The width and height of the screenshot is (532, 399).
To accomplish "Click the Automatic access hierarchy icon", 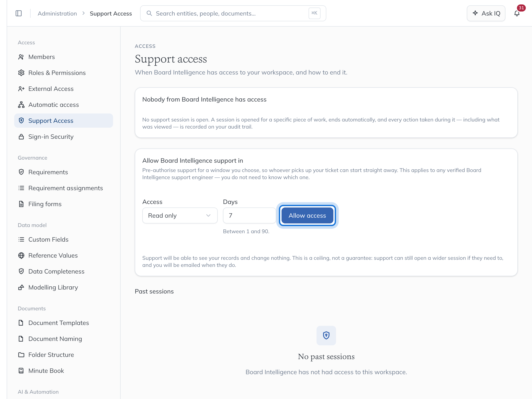I will [x=21, y=105].
